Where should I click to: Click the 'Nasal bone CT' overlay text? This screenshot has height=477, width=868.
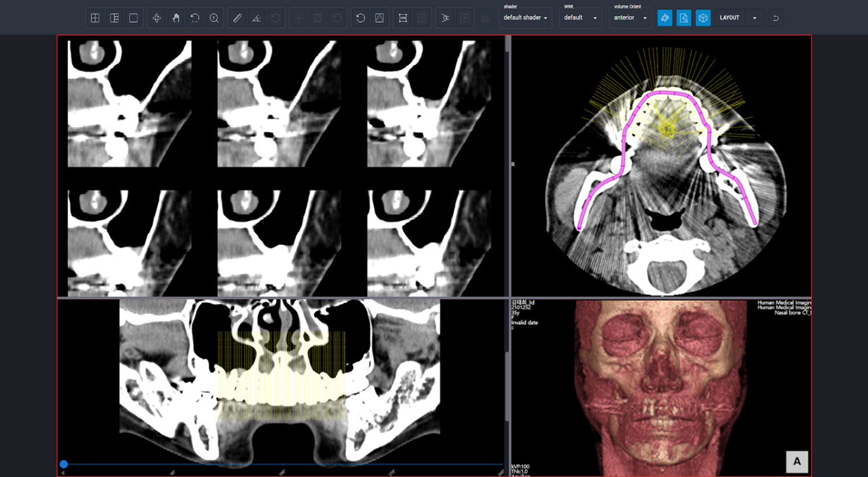pos(792,313)
